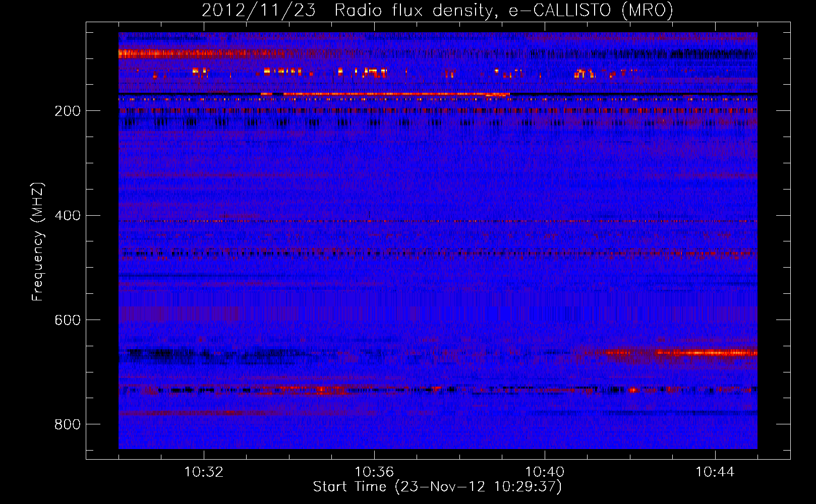
Task: Click the 200 frequency tick label
Action: point(68,111)
